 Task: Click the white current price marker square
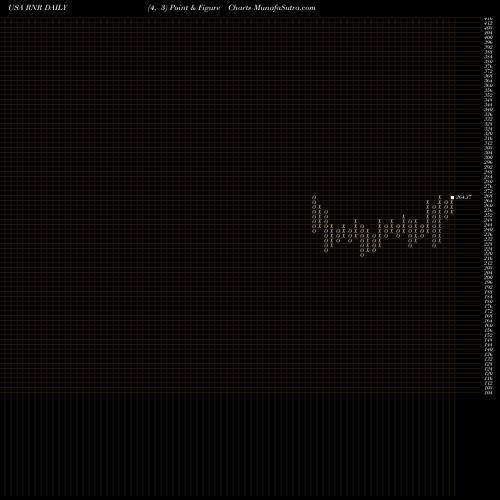(x=452, y=197)
